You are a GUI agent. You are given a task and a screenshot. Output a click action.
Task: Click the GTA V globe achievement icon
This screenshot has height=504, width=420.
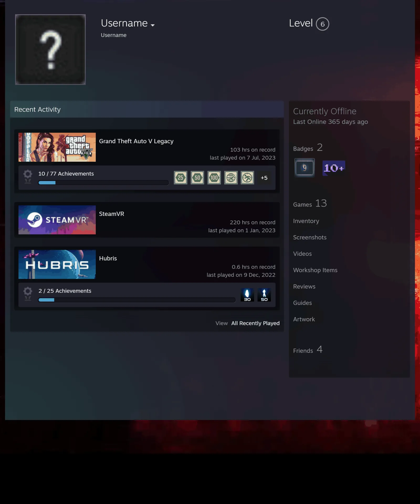[231, 178]
